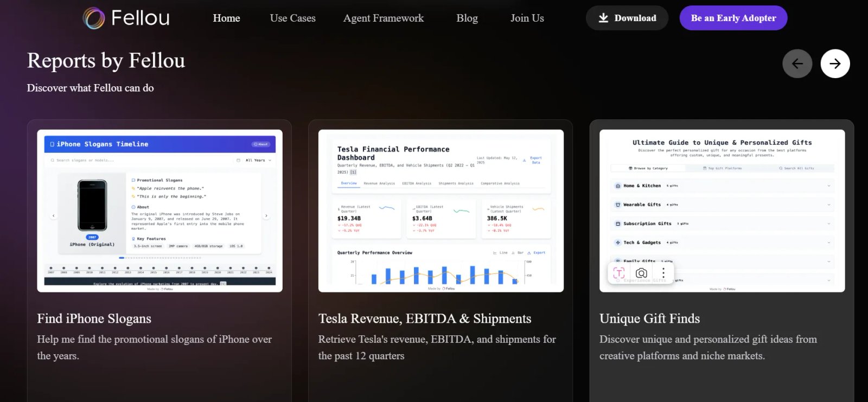Click the 2007 year badge
Viewport: 868px width, 402px height.
point(92,237)
